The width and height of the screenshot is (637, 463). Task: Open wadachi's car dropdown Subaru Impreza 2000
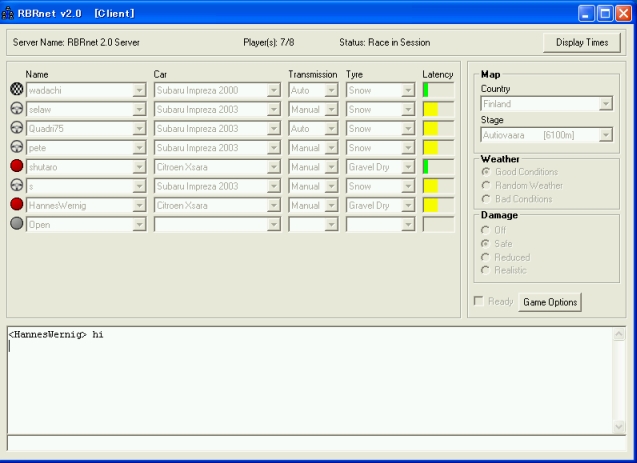[x=217, y=90]
